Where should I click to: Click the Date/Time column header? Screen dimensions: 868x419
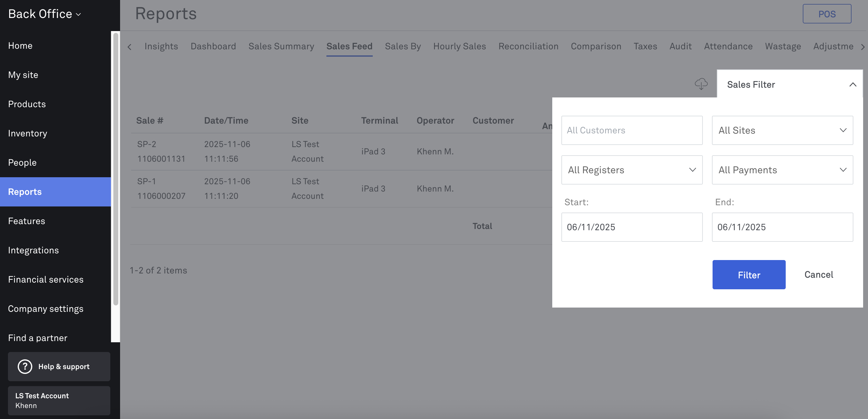tap(226, 121)
